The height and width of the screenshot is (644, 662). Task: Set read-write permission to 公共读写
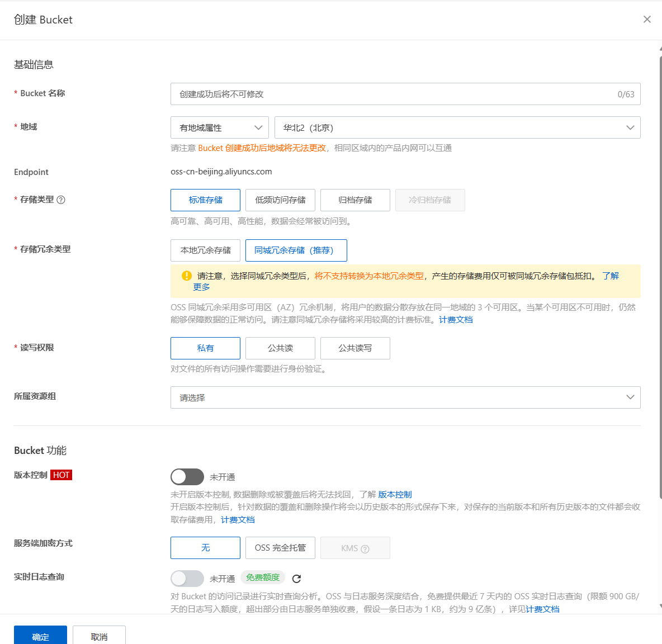(x=355, y=348)
